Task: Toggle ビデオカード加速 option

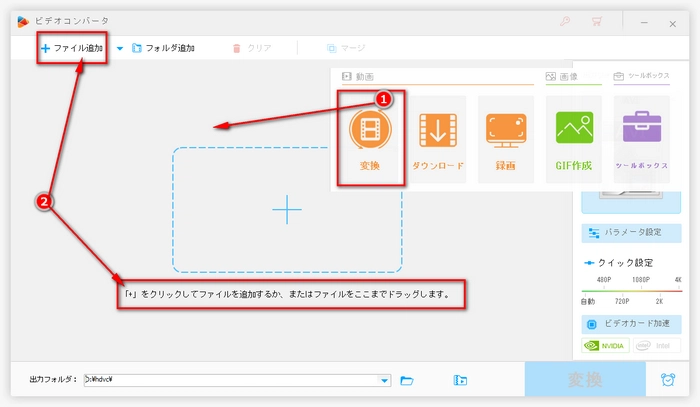Action: pyautogui.click(x=591, y=324)
